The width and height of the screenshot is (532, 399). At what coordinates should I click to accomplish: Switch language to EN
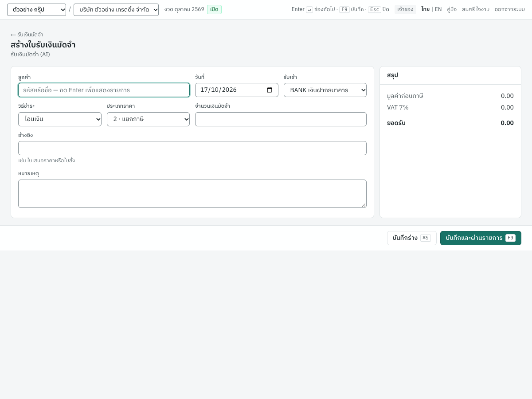(438, 9)
